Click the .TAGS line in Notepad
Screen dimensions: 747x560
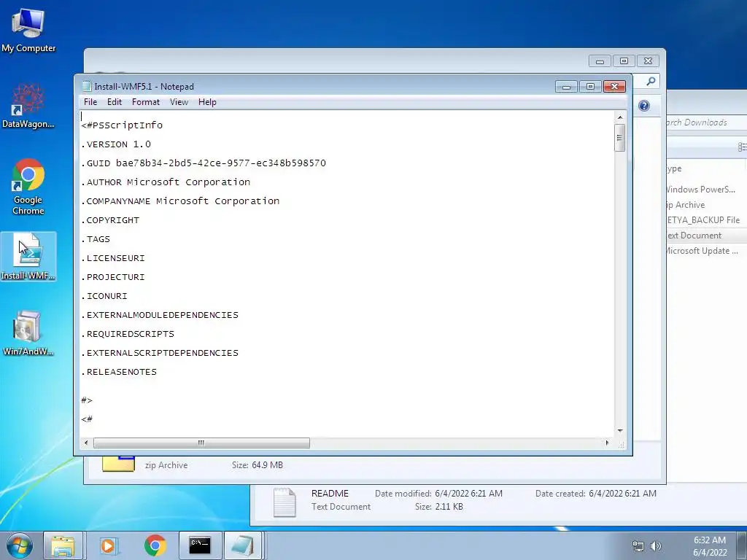tap(96, 239)
